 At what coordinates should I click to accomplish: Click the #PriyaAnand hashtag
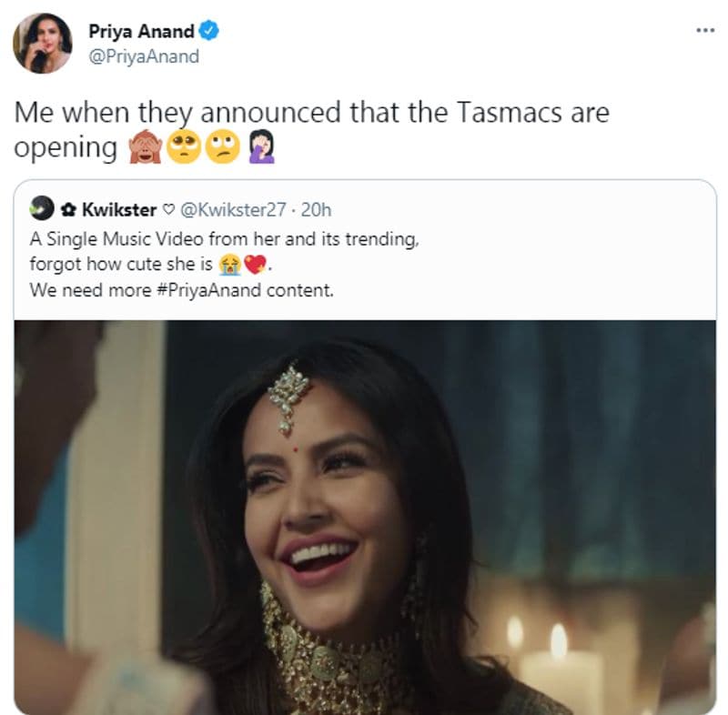[x=209, y=290]
